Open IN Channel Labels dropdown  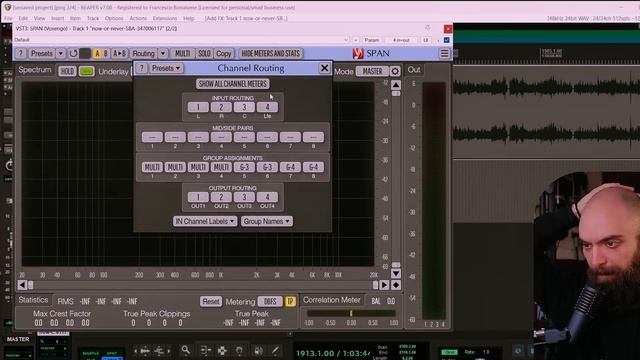[205, 221]
